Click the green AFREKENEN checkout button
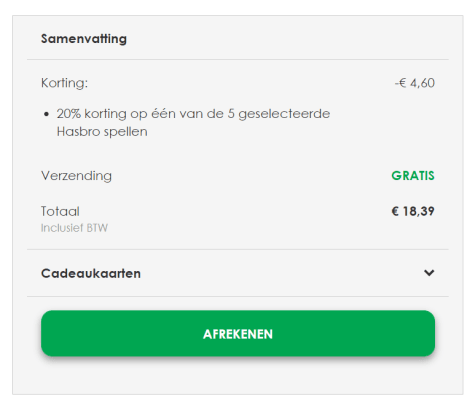The height and width of the screenshot is (405, 475). [x=238, y=333]
